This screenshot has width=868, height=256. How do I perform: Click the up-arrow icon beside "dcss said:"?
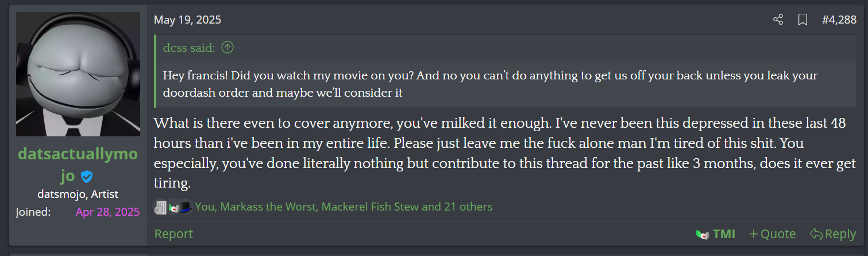(227, 48)
